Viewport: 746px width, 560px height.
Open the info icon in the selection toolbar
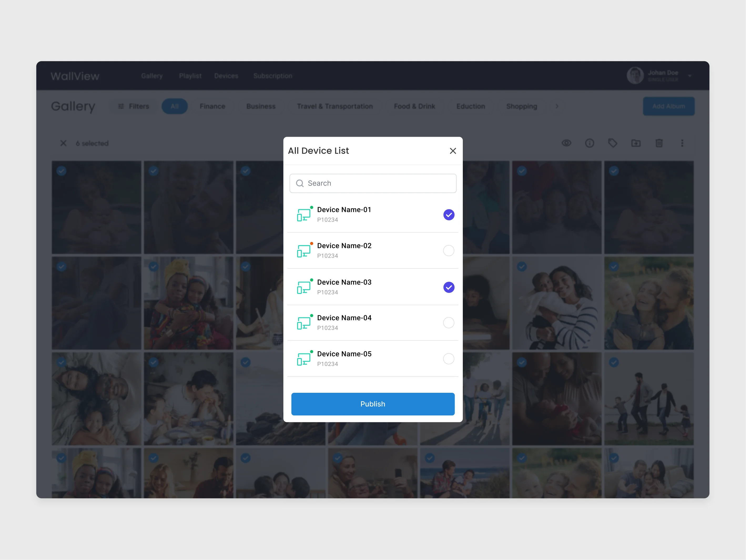click(589, 143)
